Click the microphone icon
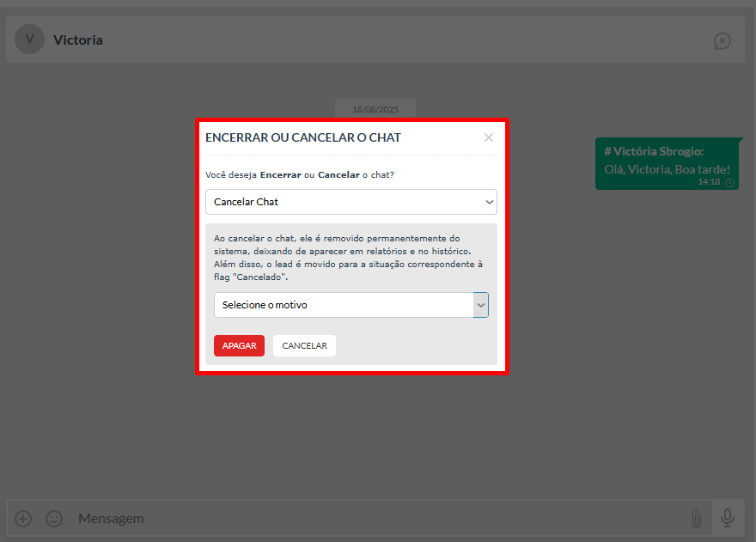Image resolution: width=756 pixels, height=542 pixels. [x=727, y=518]
